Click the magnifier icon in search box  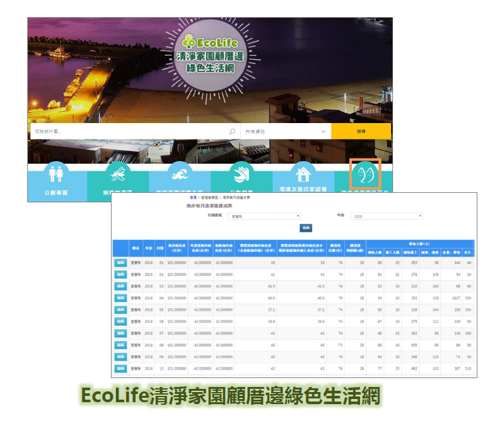click(x=232, y=131)
